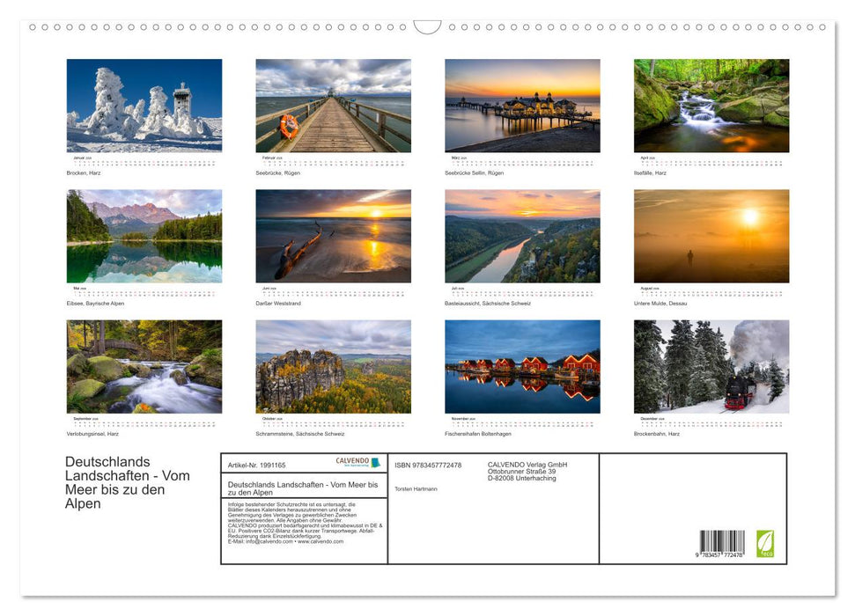Select the Verlobungsinsel, Harz waterfall thumbnail
This screenshot has width=855, height=616.
coord(144,365)
